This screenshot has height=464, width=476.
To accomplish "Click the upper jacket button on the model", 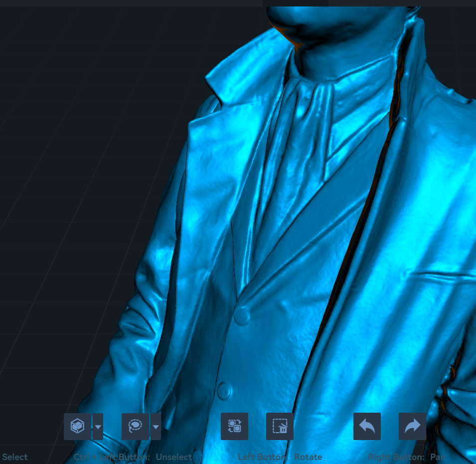I will click(x=243, y=316).
